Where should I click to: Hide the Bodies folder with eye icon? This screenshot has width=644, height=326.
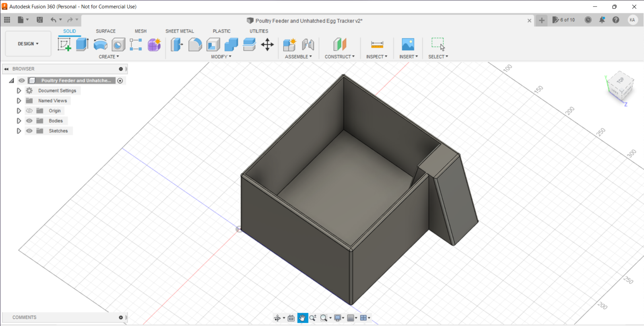[x=29, y=121]
